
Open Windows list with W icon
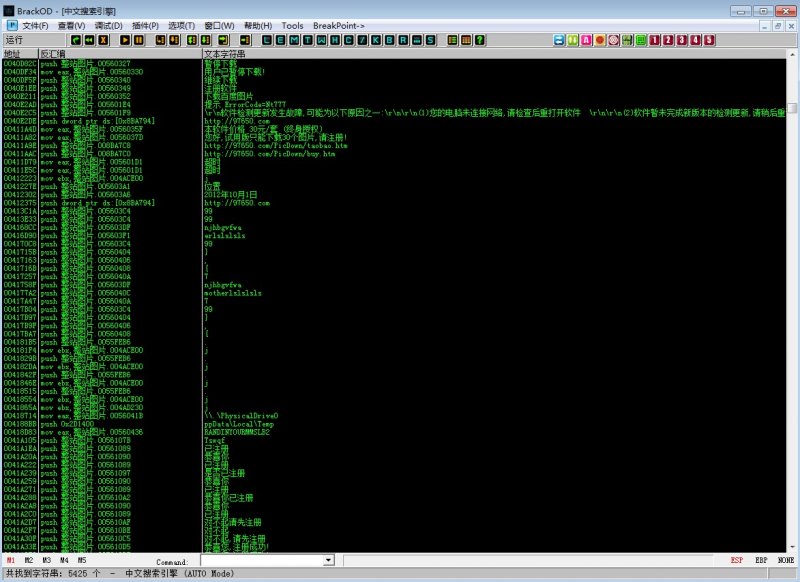point(321,40)
